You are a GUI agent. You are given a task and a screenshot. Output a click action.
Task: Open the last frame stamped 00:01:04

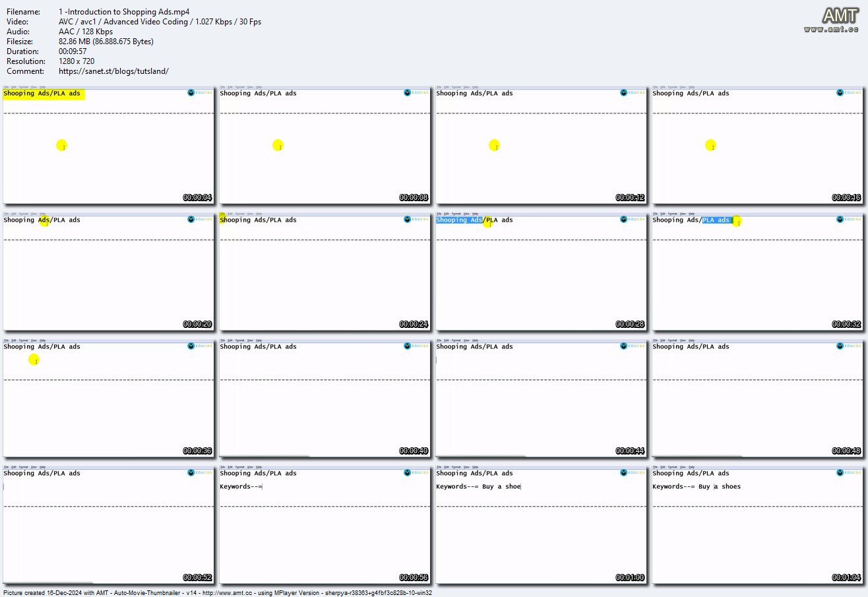[757, 524]
